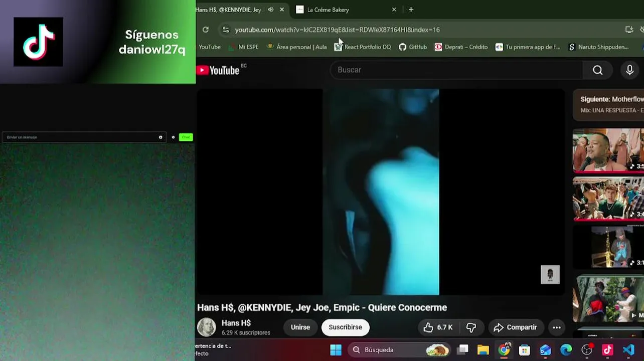The image size is (644, 361).
Task: Open first recommended video thumbnail with singer
Action: (x=608, y=150)
